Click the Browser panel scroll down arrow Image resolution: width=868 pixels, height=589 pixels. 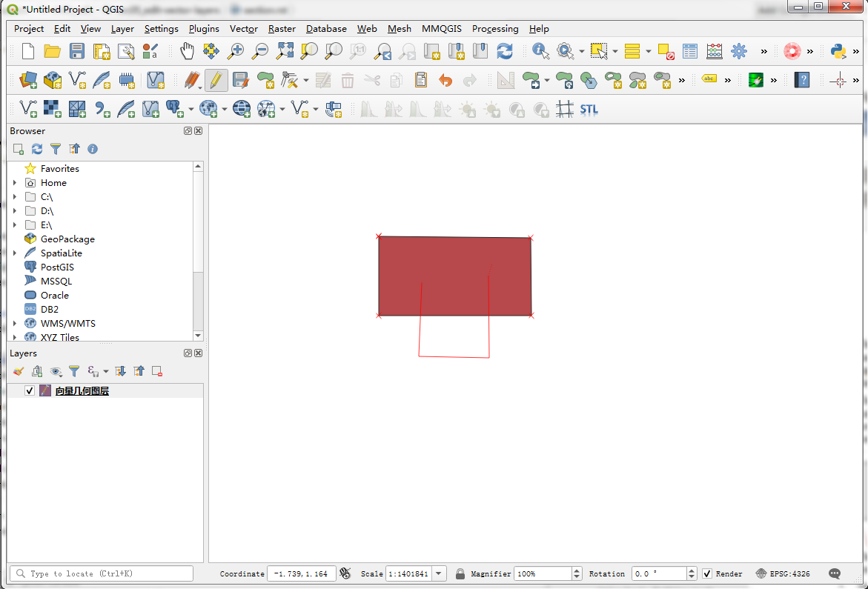(198, 336)
